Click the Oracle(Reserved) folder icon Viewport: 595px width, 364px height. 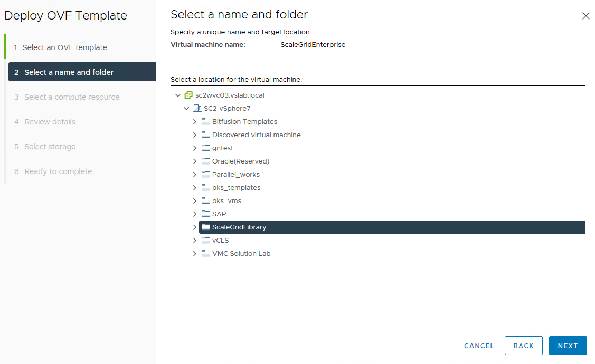(x=206, y=161)
